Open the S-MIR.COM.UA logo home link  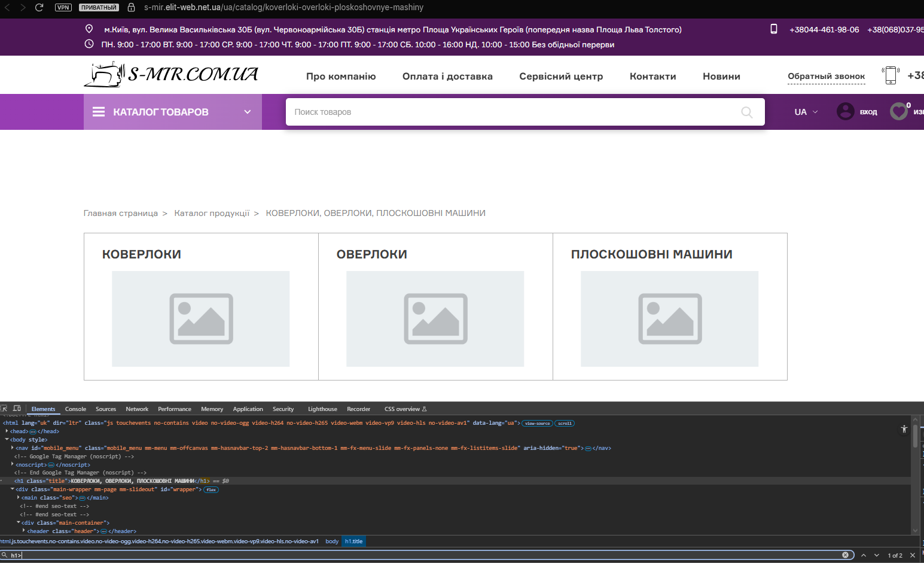[x=171, y=74]
